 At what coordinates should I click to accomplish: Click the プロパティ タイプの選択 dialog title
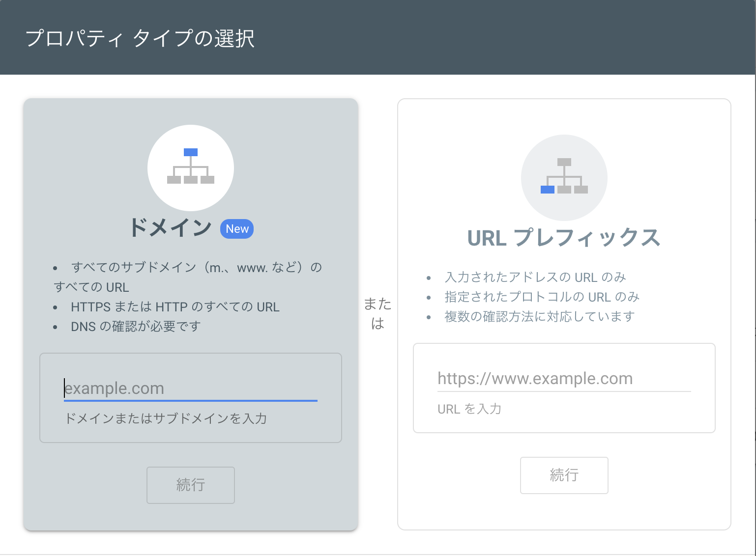click(x=140, y=38)
